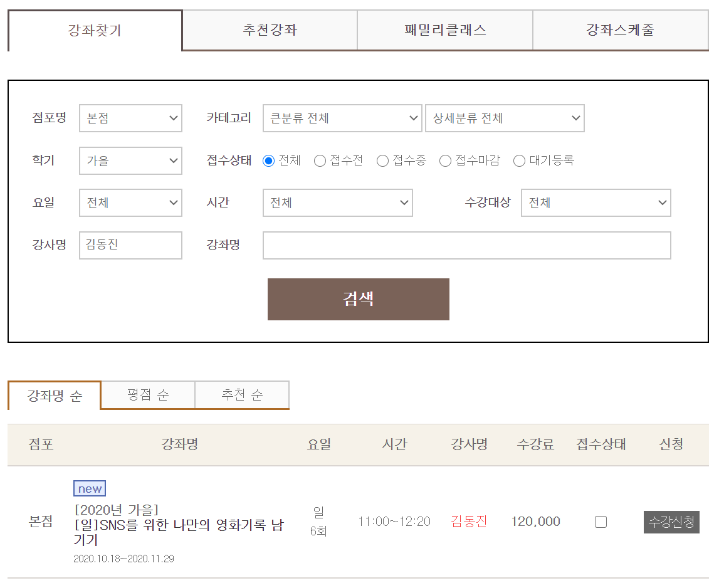Open the 점포명 store dropdown

pos(130,118)
